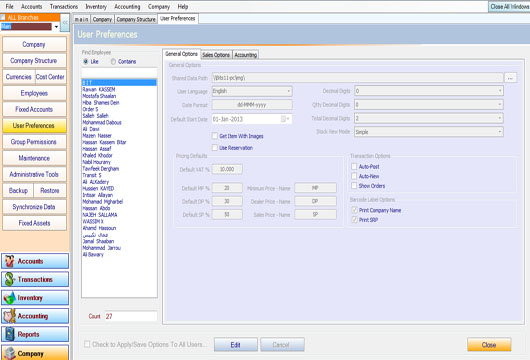Click the Backup button

(18, 191)
